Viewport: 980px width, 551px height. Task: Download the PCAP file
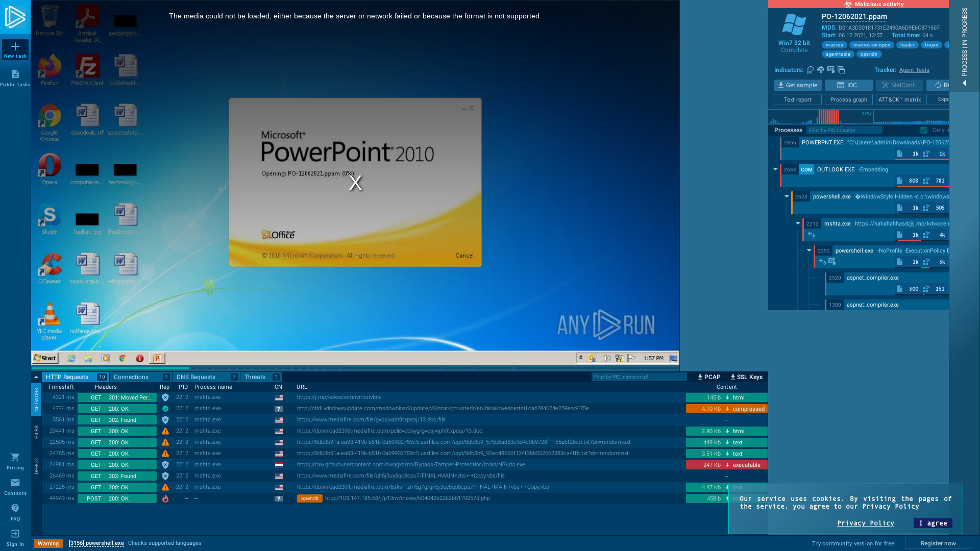click(x=709, y=377)
